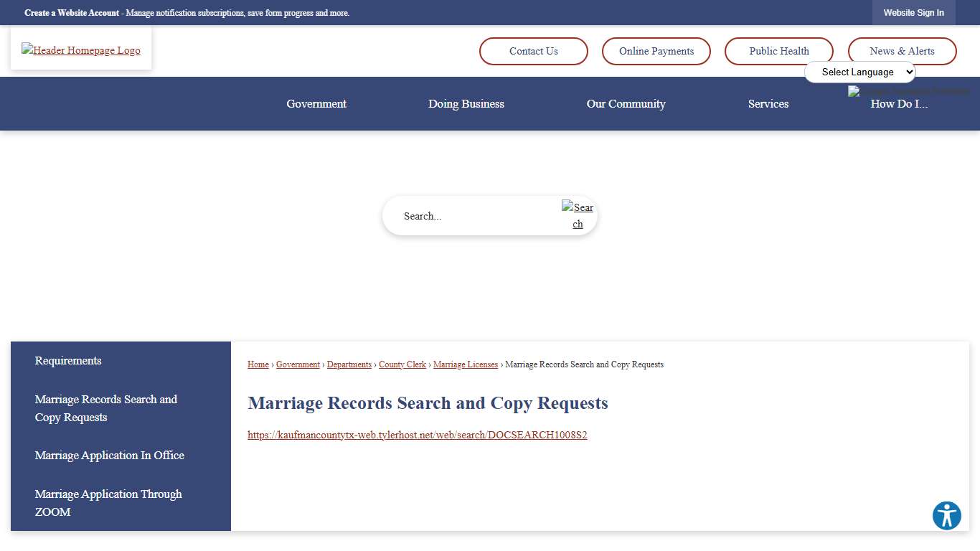Expand the How Do I... menu
This screenshot has width=980, height=551.
(899, 104)
